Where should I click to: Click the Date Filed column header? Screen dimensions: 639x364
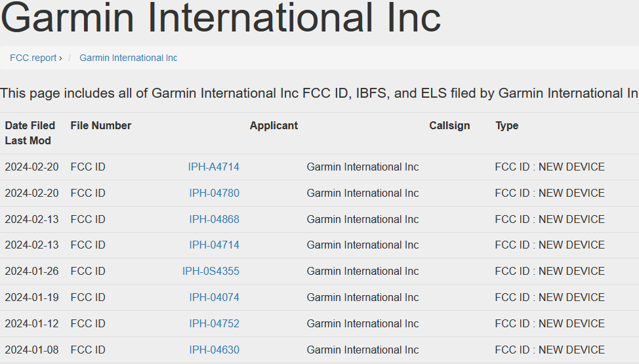(x=30, y=125)
